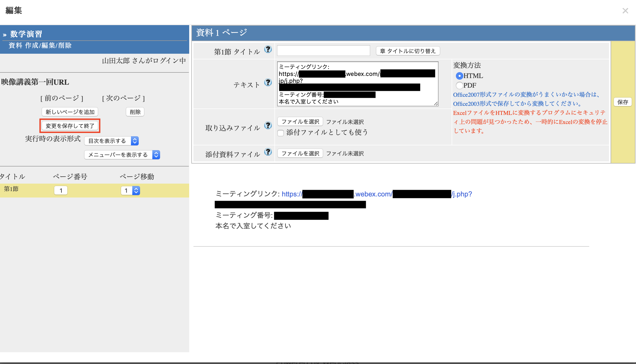The image size is (636, 364).
Task: Click the 削除 button
Action: coord(135,112)
